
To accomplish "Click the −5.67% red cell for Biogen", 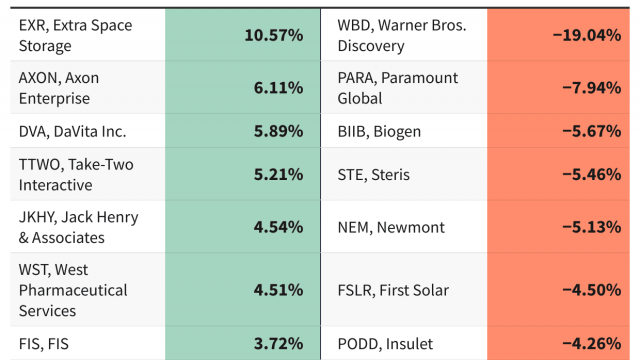I will pyautogui.click(x=558, y=131).
